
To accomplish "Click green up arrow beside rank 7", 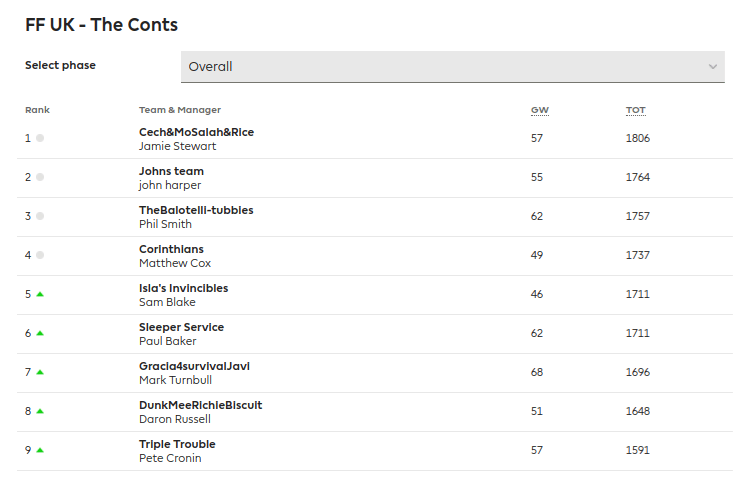I will [40, 372].
